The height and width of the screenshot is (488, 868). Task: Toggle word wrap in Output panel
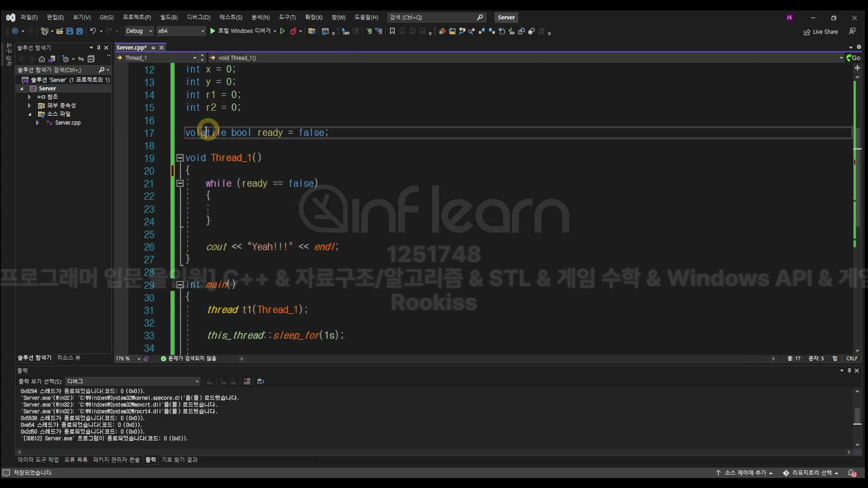tap(260, 381)
